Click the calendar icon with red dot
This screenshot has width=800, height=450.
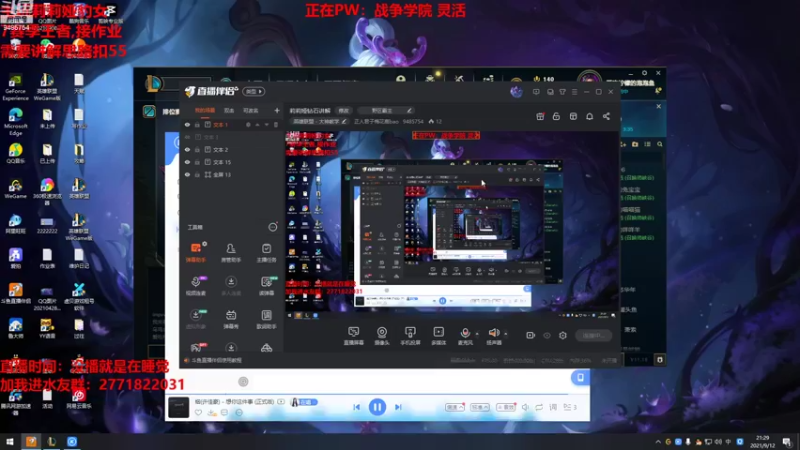[540, 116]
